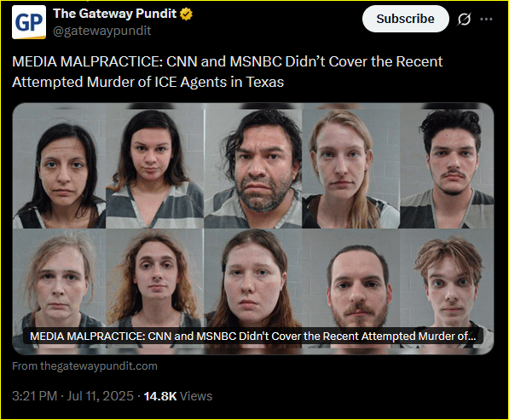The width and height of the screenshot is (509, 420).
Task: Subscribe to The Gateway Pundit
Action: (x=406, y=19)
